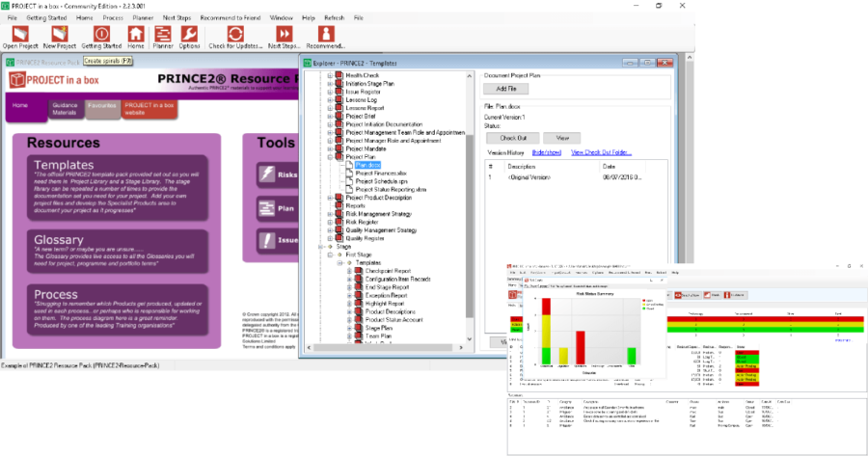The image size is (868, 456).
Task: Expand the Risk Register tree node
Action: tap(330, 222)
